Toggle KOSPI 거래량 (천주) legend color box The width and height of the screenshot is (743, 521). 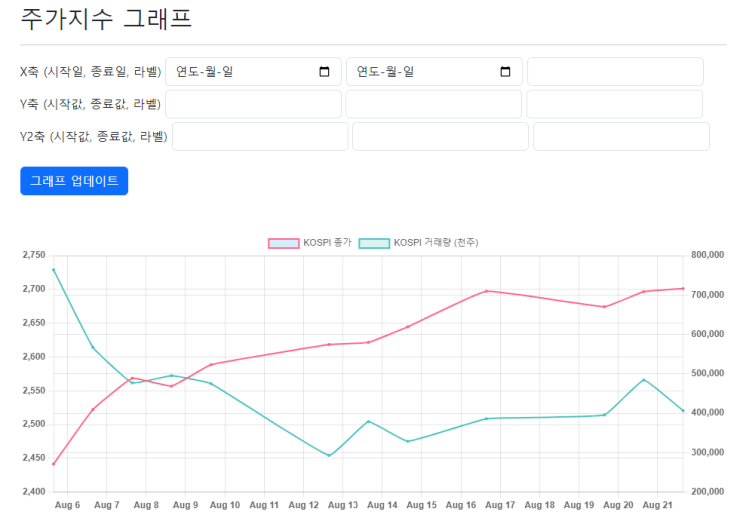tap(374, 243)
